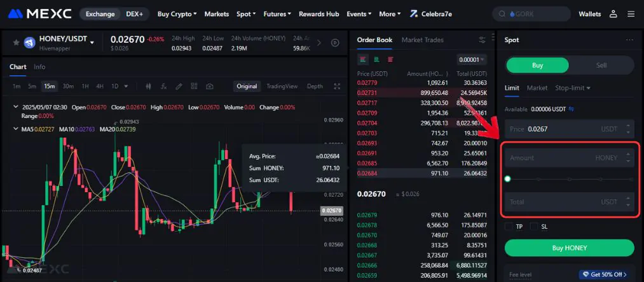Open the Buy Crypto dropdown

[177, 14]
